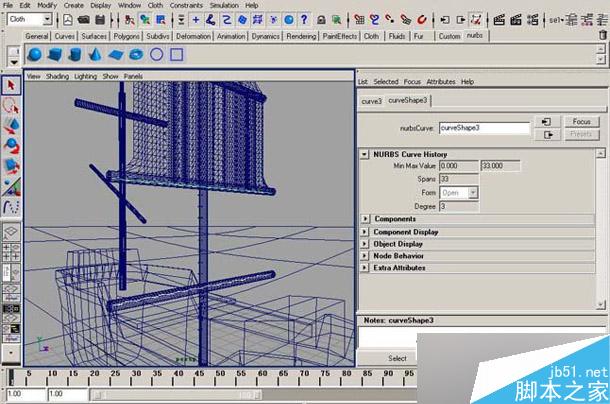Open the Attribute Editor Focus menu

tap(412, 82)
